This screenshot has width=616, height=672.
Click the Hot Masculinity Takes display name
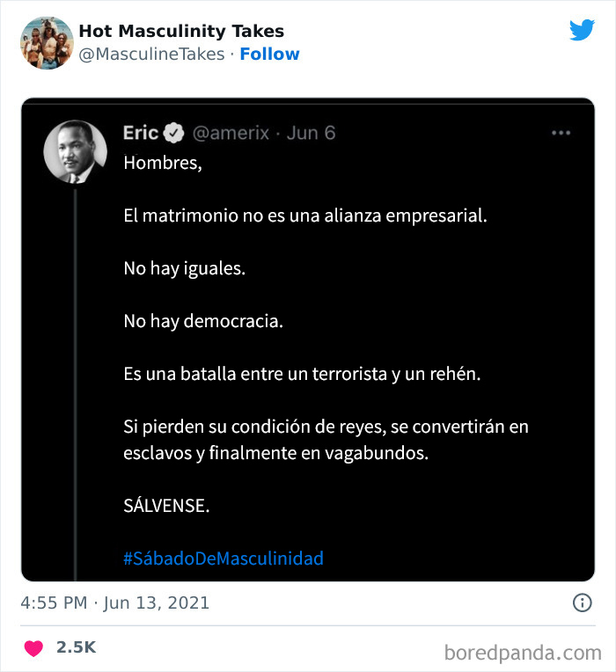181,31
